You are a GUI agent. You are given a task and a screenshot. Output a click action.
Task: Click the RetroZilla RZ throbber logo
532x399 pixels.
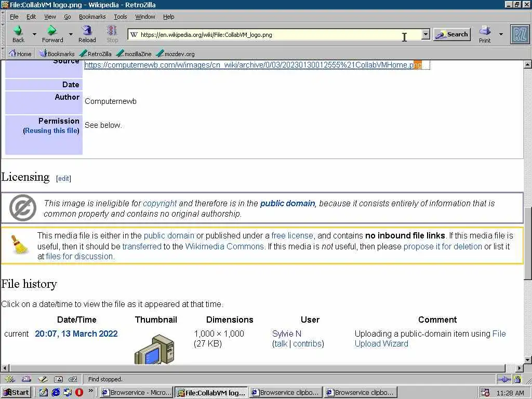pyautogui.click(x=520, y=34)
